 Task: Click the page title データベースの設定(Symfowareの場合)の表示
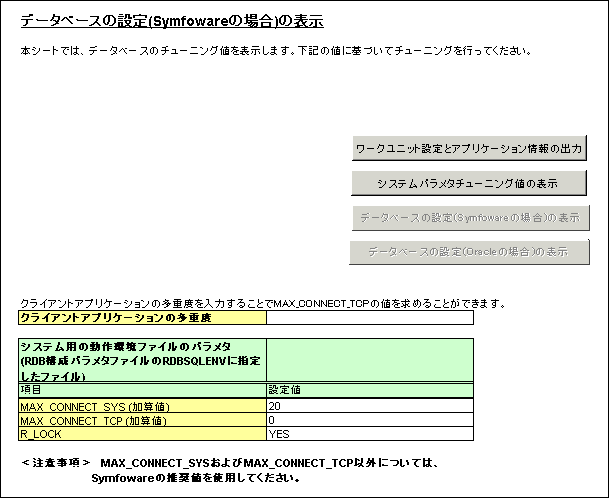click(x=172, y=21)
